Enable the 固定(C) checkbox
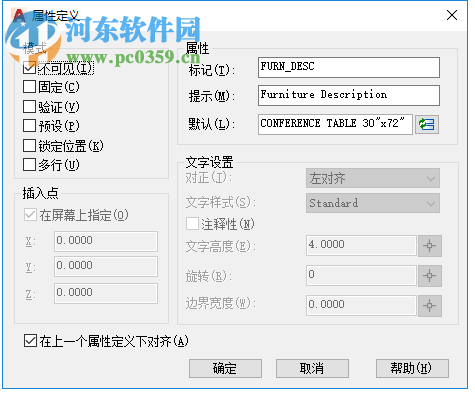The width and height of the screenshot is (475, 393). click(29, 87)
